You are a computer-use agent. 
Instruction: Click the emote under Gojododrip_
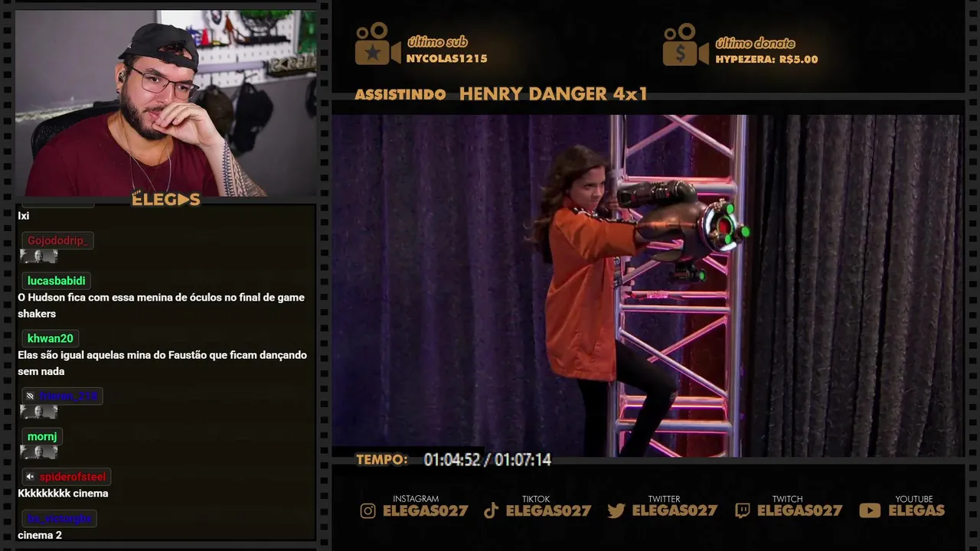[38, 256]
